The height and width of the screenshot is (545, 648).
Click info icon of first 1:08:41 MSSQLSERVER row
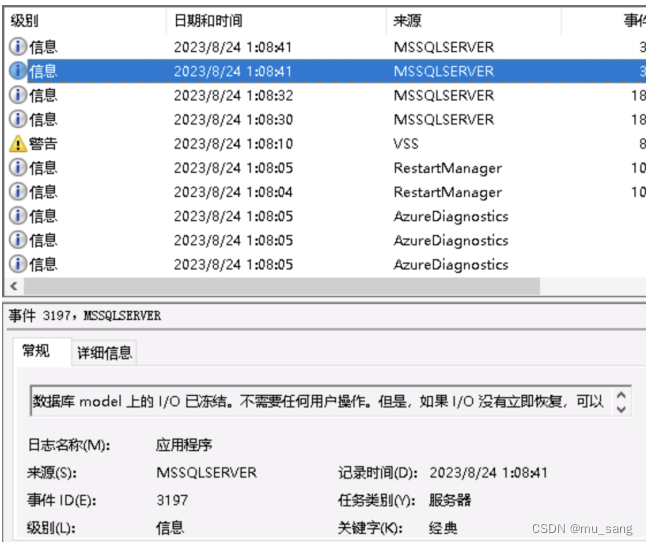click(x=18, y=47)
